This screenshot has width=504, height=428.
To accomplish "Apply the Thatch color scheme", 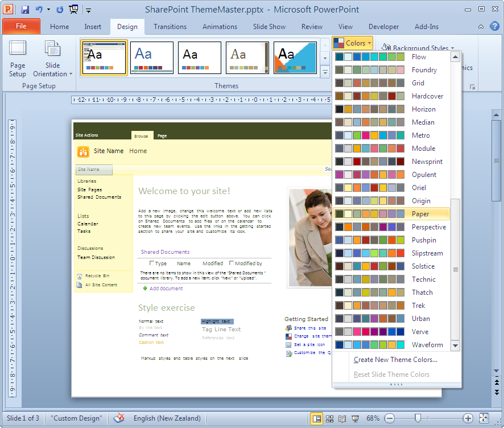I will click(391, 293).
